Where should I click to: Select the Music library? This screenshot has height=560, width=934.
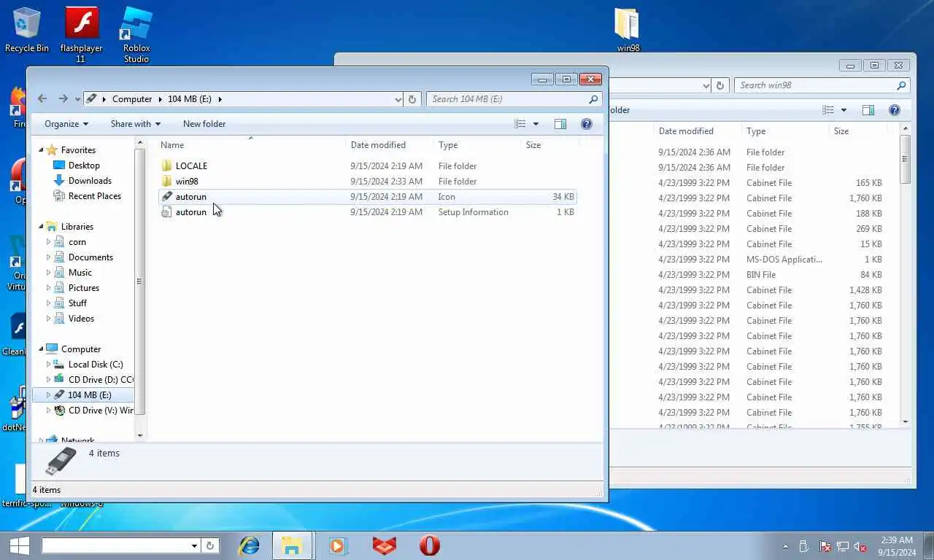click(80, 273)
